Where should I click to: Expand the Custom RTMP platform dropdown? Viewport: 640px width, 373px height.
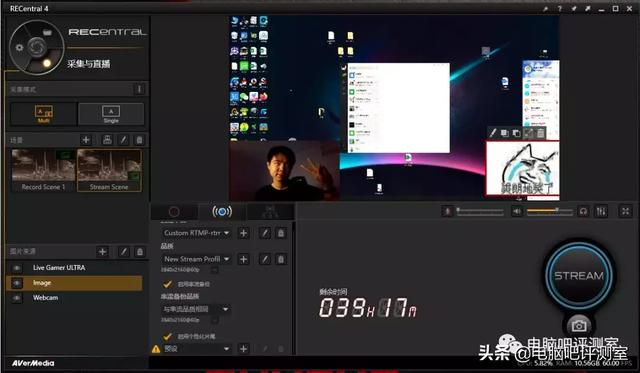[196, 233]
